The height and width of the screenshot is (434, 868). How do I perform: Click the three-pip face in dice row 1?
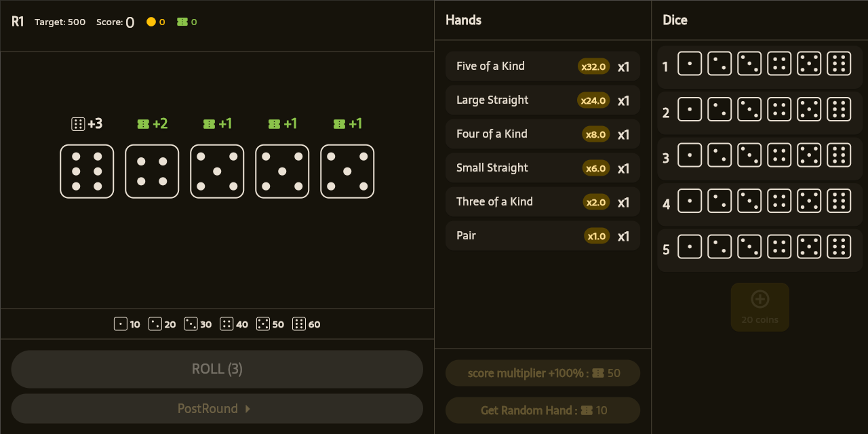[749, 64]
